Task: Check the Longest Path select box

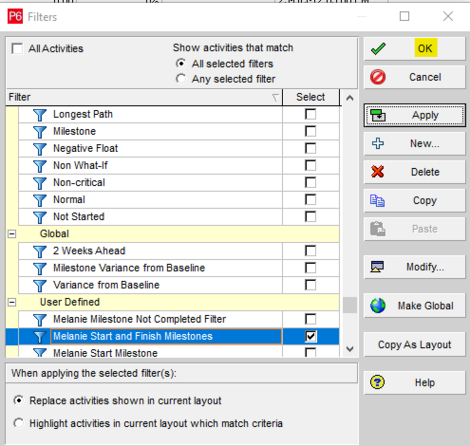Action: (x=310, y=114)
